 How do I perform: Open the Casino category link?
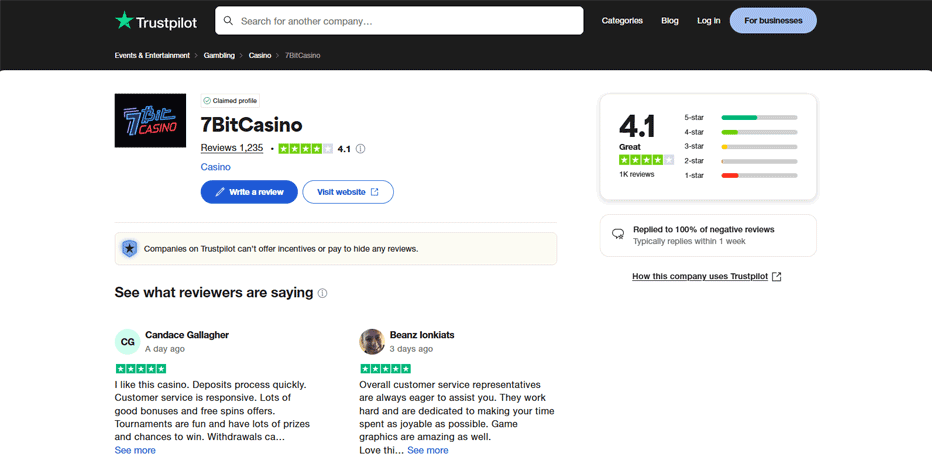(215, 167)
